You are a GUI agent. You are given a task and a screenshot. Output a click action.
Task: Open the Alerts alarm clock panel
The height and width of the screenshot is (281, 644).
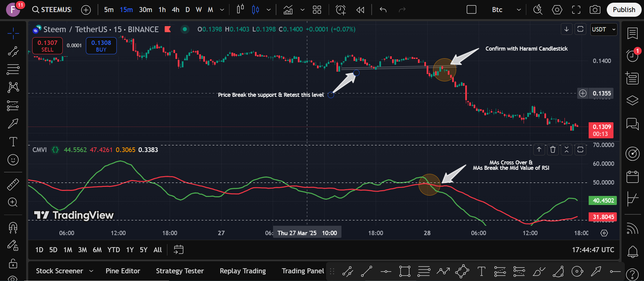(x=633, y=55)
